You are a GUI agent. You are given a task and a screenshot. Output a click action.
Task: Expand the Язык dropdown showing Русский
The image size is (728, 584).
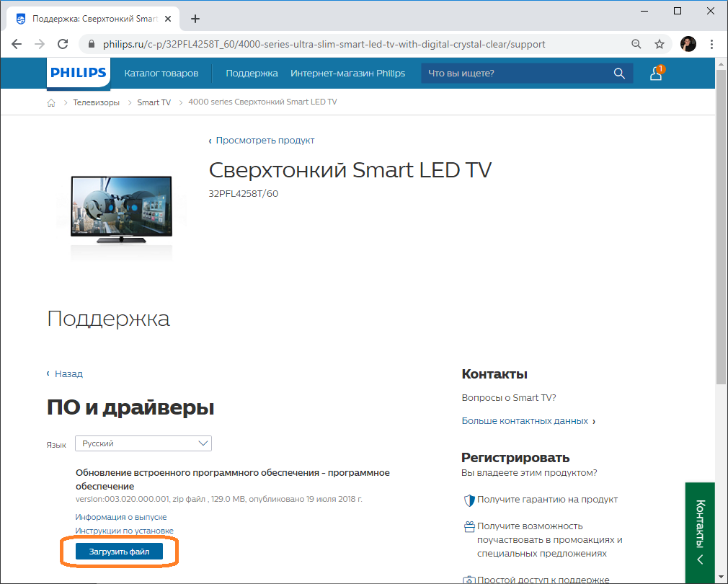[x=143, y=443]
